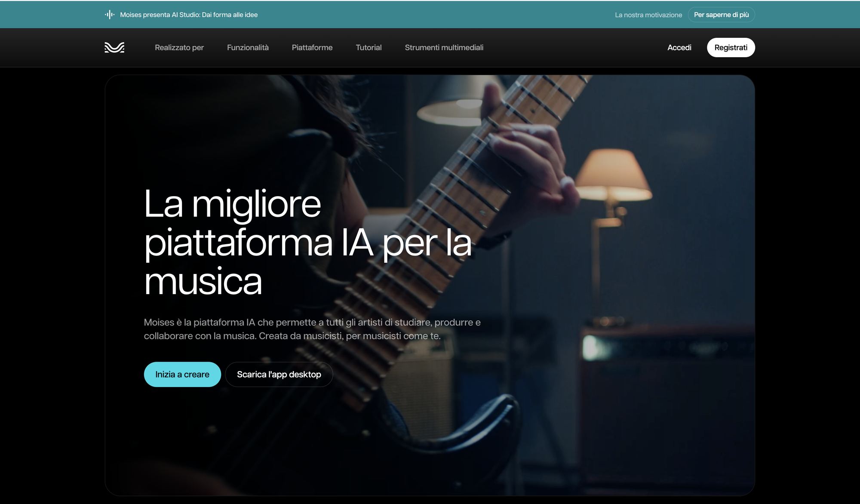Click the Moises wave logo
Image resolution: width=860 pixels, height=504 pixels.
point(114,47)
